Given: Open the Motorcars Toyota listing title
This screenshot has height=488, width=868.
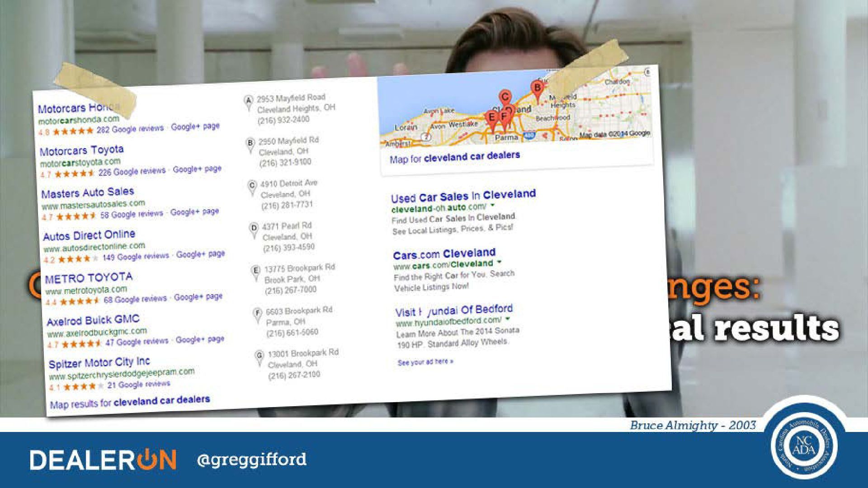Looking at the screenshot, I should [x=81, y=150].
